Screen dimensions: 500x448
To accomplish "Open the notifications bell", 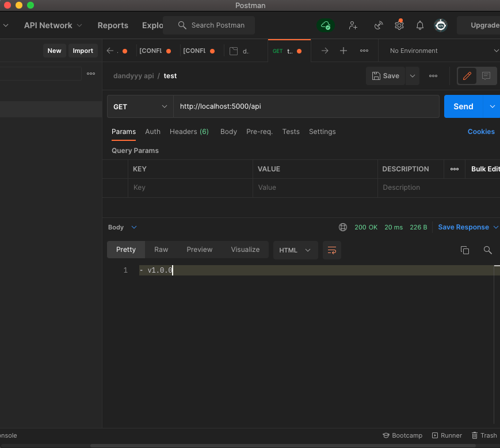I will [x=420, y=25].
